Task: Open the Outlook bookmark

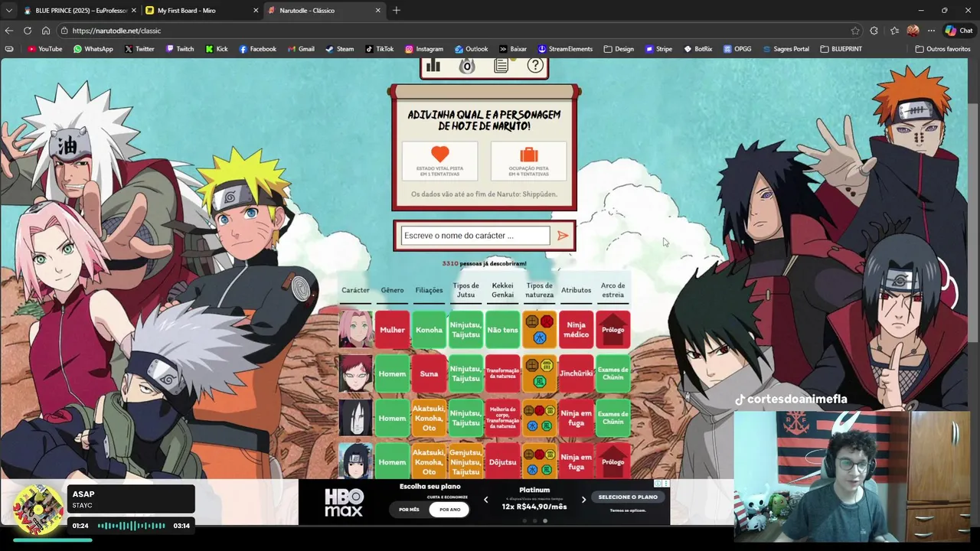Action: (x=471, y=49)
